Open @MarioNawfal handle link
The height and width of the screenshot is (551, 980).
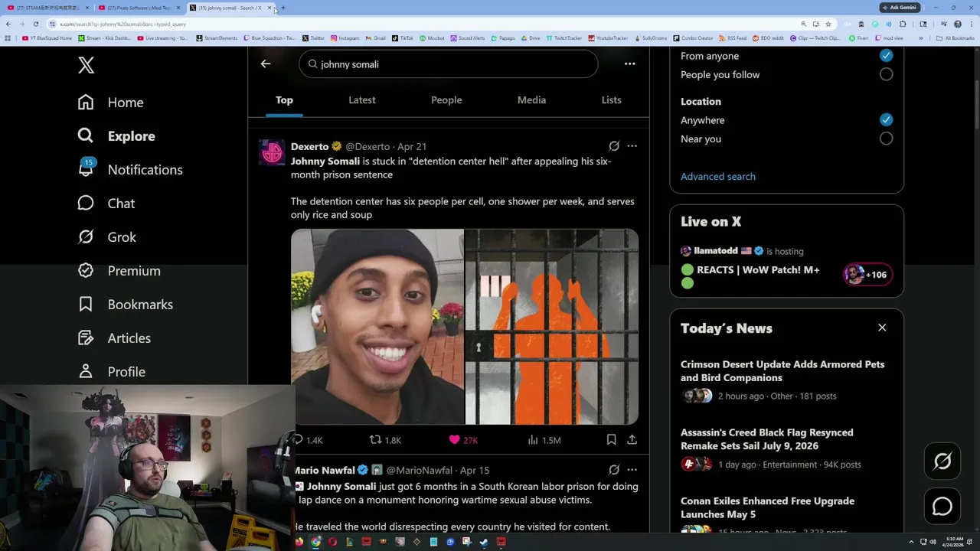coord(419,471)
